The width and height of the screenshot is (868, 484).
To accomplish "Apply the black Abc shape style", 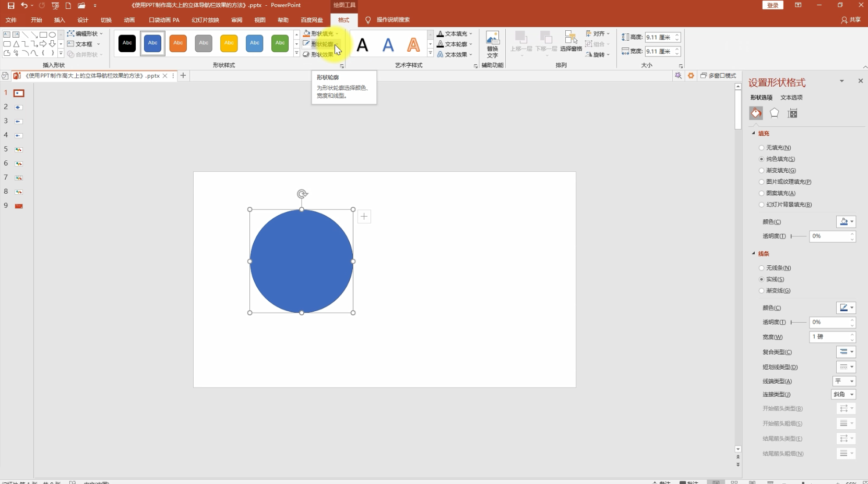I will pos(127,43).
